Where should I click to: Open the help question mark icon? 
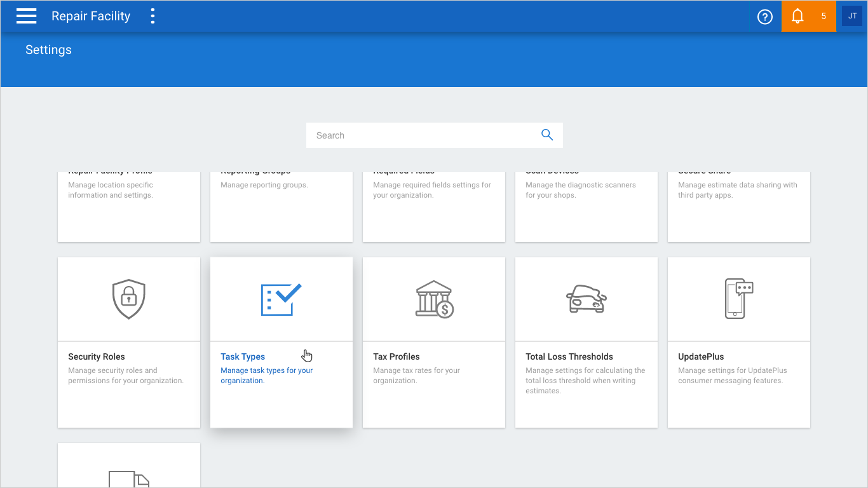point(764,17)
